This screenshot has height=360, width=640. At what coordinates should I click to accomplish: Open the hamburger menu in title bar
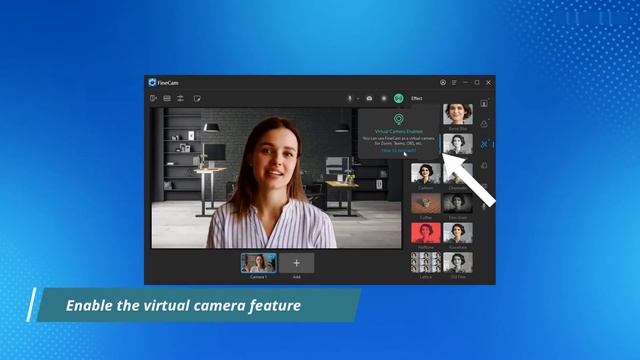(454, 82)
